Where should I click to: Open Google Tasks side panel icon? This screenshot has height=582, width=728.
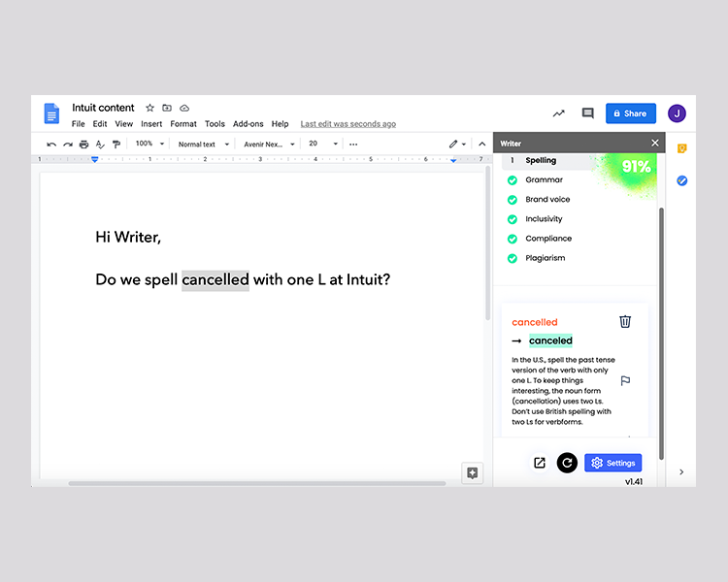681,180
